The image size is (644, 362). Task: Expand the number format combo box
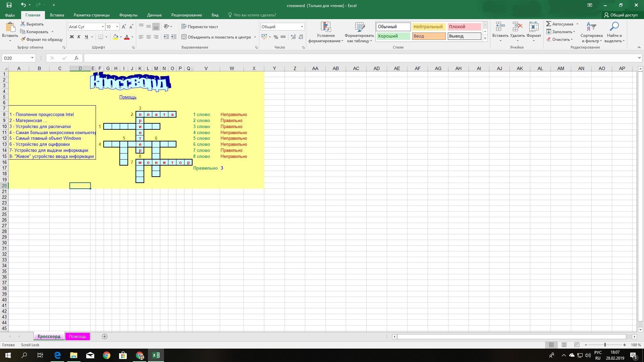302,27
